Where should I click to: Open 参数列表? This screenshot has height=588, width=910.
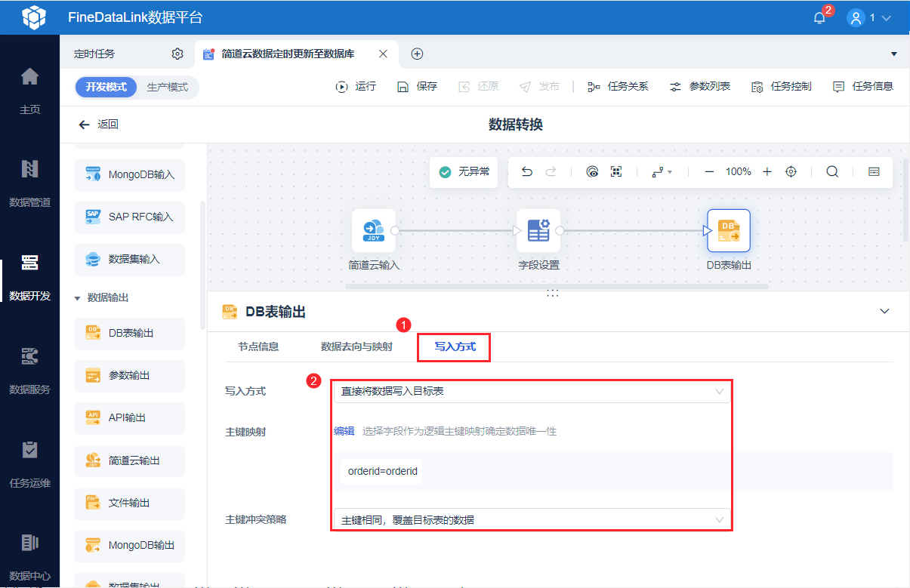pyautogui.click(x=699, y=86)
